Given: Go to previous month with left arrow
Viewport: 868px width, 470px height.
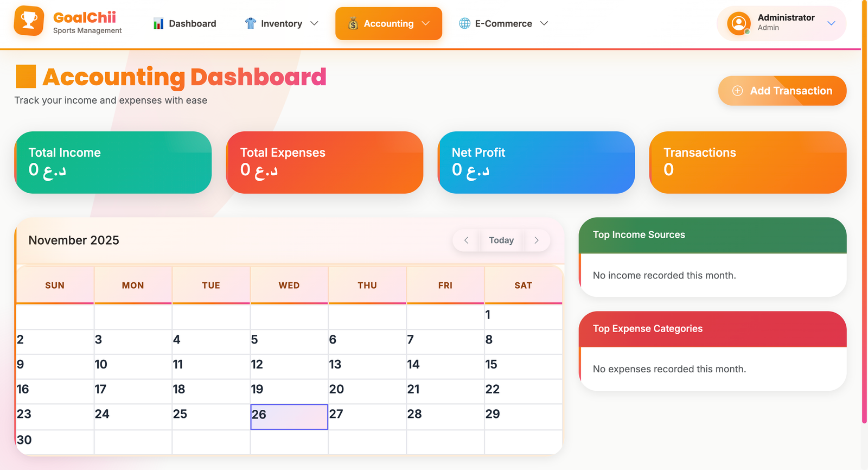Looking at the screenshot, I should click(466, 240).
